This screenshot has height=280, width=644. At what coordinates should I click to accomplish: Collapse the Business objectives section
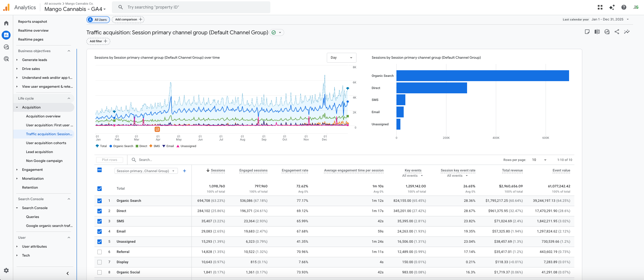pos(69,51)
